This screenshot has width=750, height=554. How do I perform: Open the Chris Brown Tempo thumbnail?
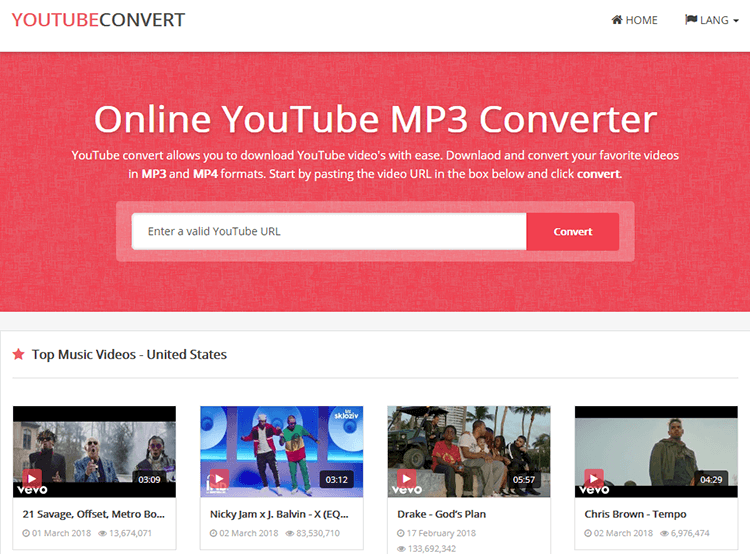click(x=656, y=452)
